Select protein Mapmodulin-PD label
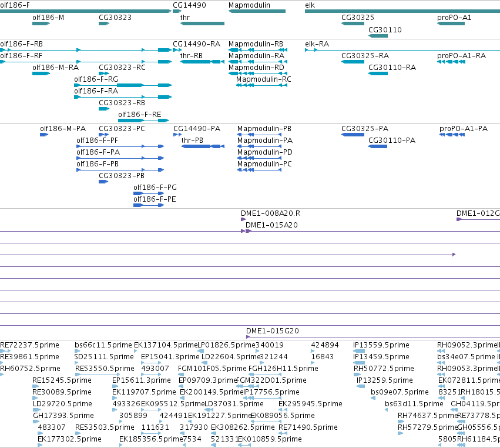Viewport: 500px width, 448px height. [x=264, y=152]
